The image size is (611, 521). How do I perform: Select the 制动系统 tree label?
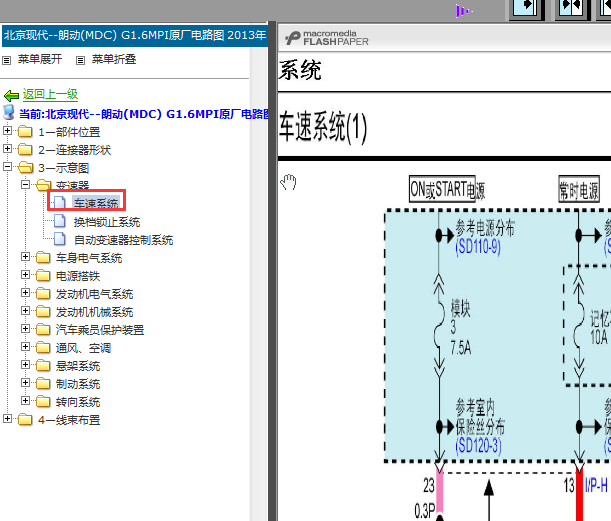[78, 384]
